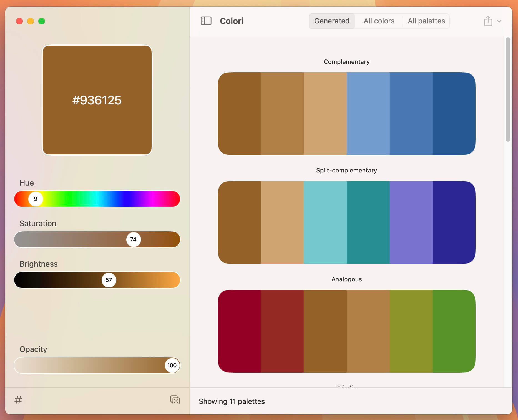Click the green swatch in the Analogous palette
The width and height of the screenshot is (518, 420).
pos(454,331)
